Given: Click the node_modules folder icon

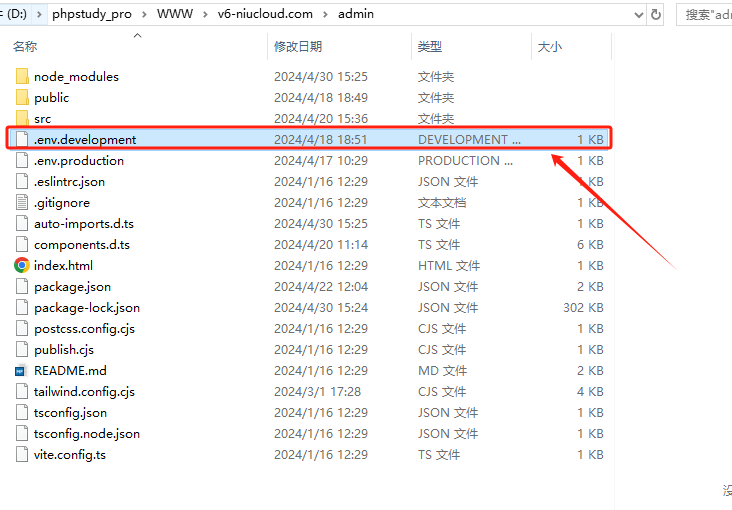Looking at the screenshot, I should coord(22,76).
